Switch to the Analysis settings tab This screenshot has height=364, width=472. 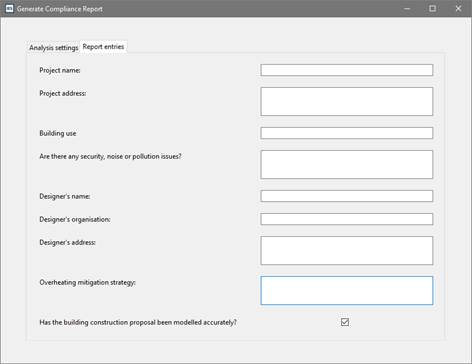pos(53,47)
